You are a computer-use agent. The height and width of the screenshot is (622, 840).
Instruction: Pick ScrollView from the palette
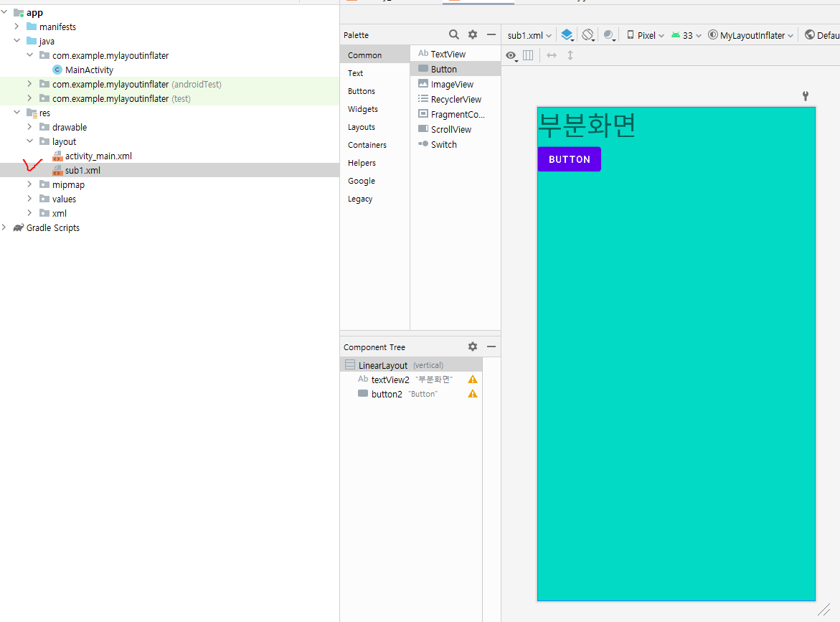(456, 129)
